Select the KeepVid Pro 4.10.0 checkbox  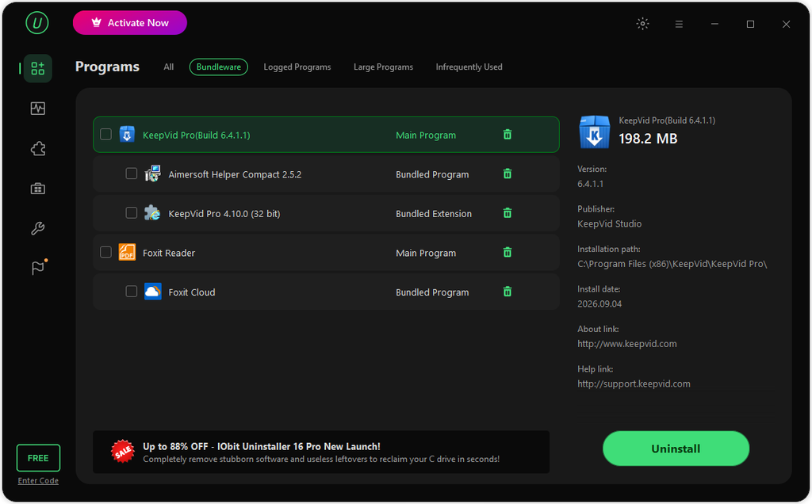click(132, 213)
